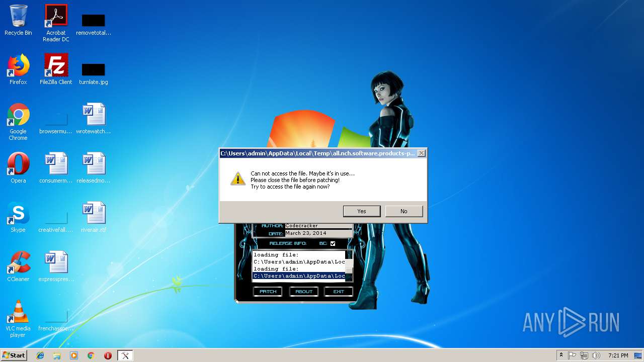Open Action Center flag icon
This screenshot has height=362, width=644.
pos(572,355)
